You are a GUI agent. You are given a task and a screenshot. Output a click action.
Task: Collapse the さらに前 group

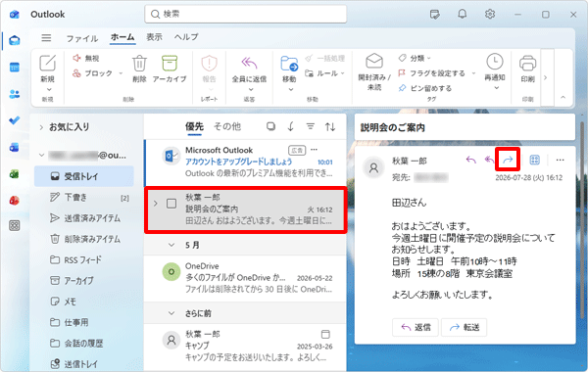coord(171,313)
